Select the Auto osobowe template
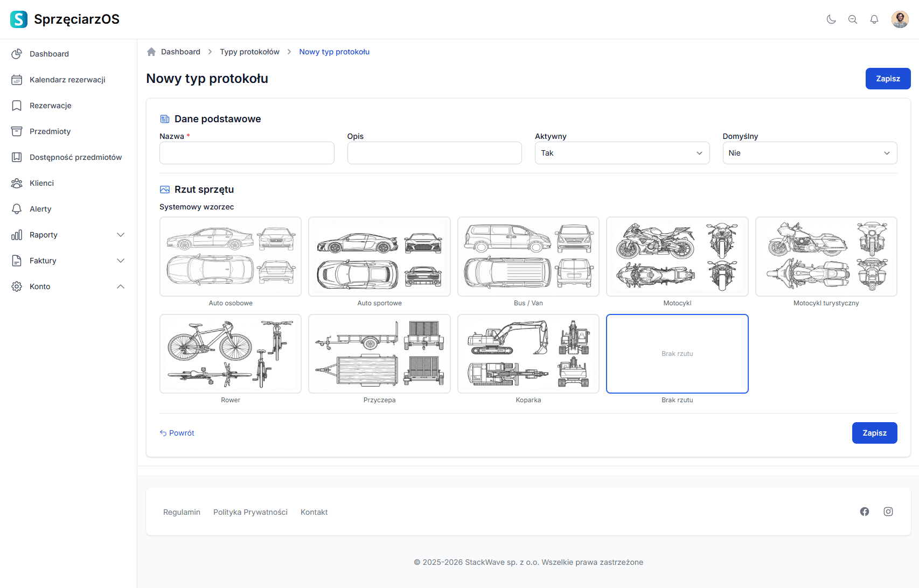 (x=231, y=257)
